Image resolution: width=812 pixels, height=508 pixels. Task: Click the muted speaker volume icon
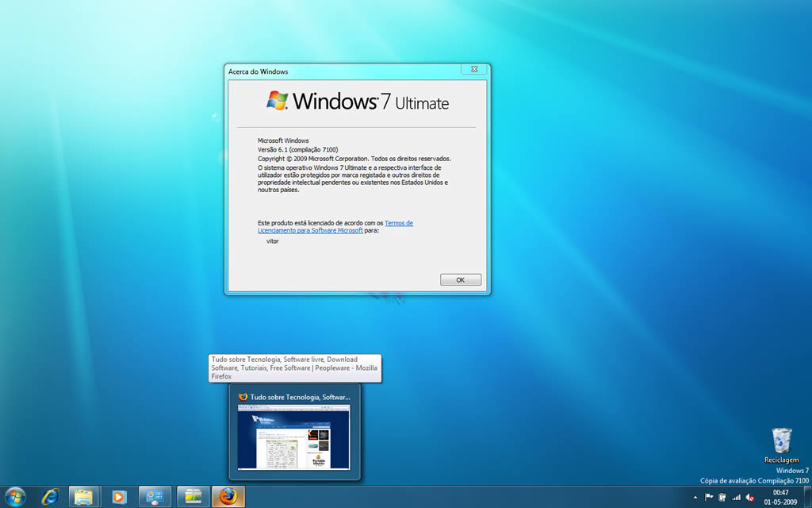[749, 498]
